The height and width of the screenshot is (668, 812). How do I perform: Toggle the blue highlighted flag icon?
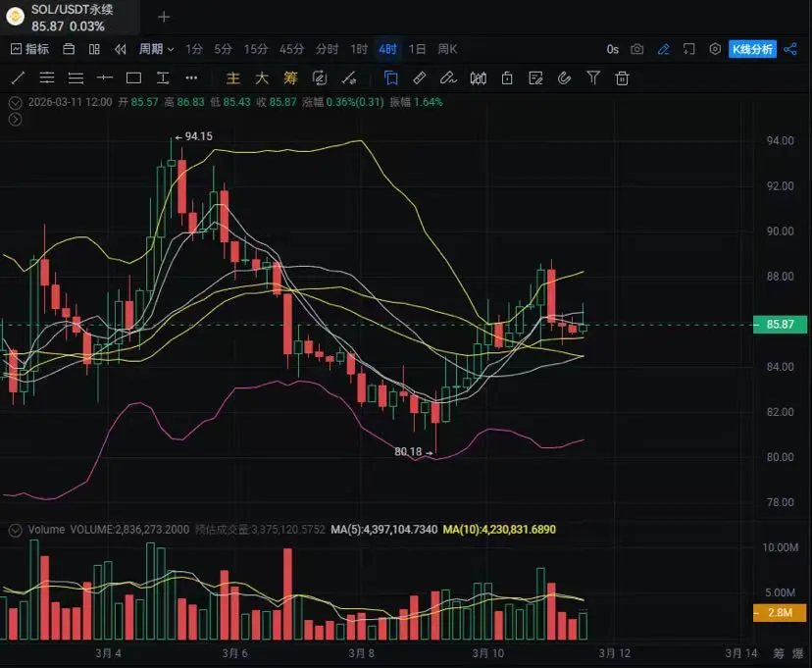pos(391,78)
